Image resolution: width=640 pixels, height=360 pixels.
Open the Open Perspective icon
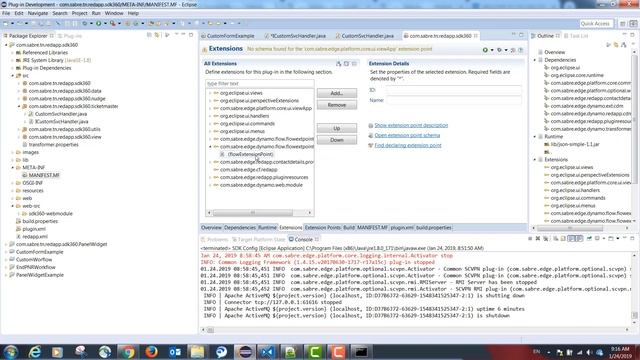coord(622,24)
